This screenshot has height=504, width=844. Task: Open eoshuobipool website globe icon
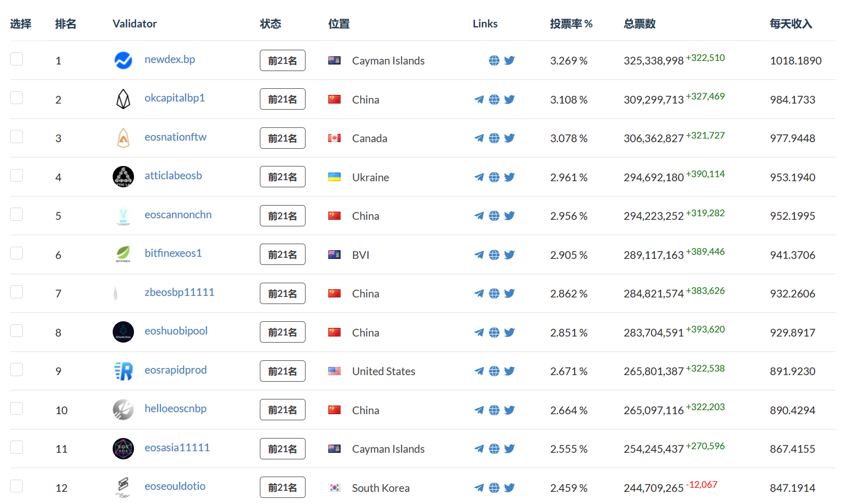point(494,332)
